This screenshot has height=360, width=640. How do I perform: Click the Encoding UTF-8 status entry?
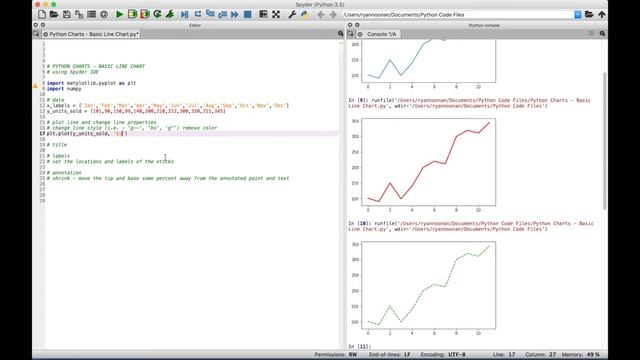coord(443,355)
